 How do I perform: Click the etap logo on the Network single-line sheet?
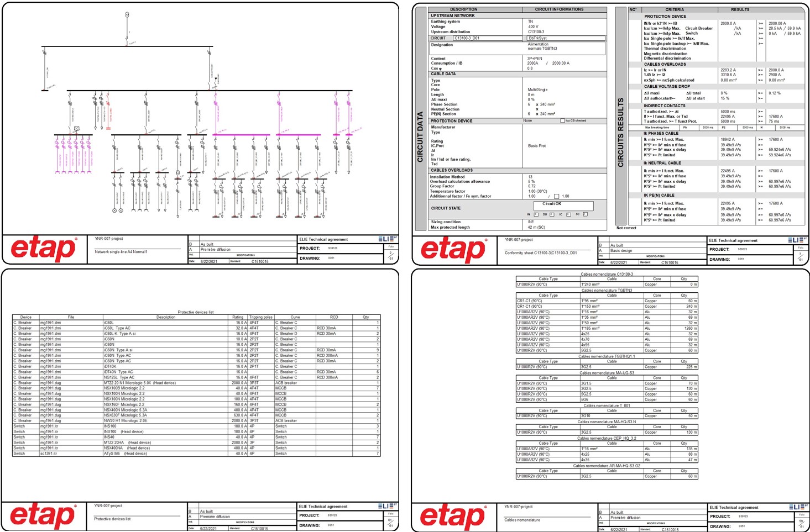click(44, 249)
